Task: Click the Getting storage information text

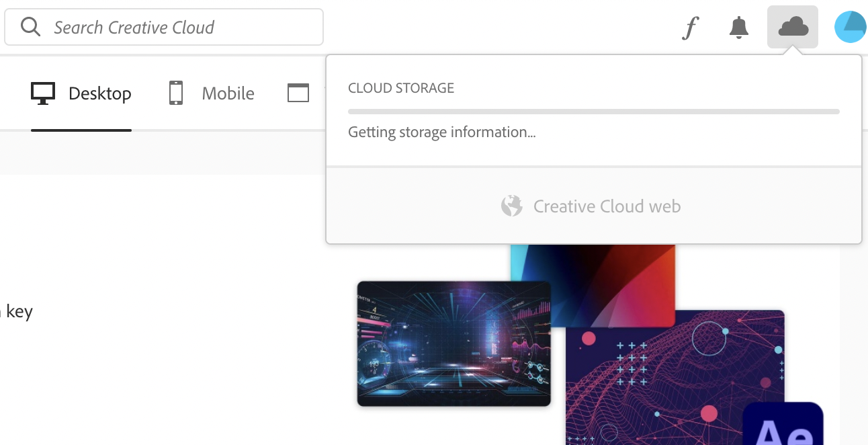Action: click(x=441, y=132)
